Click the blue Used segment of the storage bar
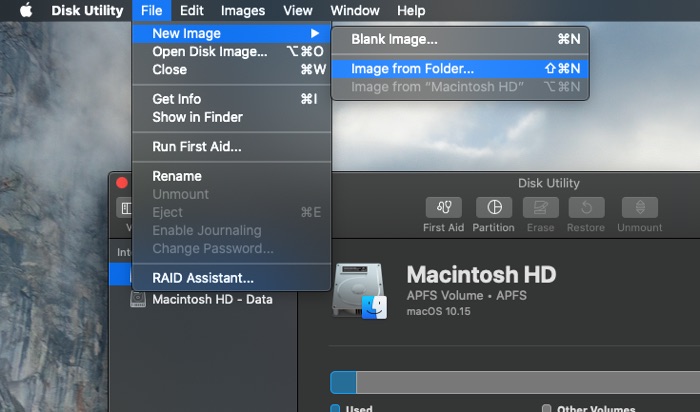700x412 pixels. pos(343,383)
